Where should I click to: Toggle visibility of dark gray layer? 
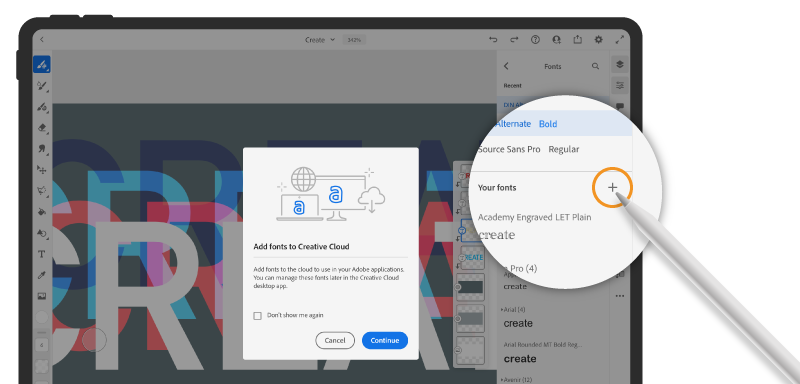(x=458, y=287)
